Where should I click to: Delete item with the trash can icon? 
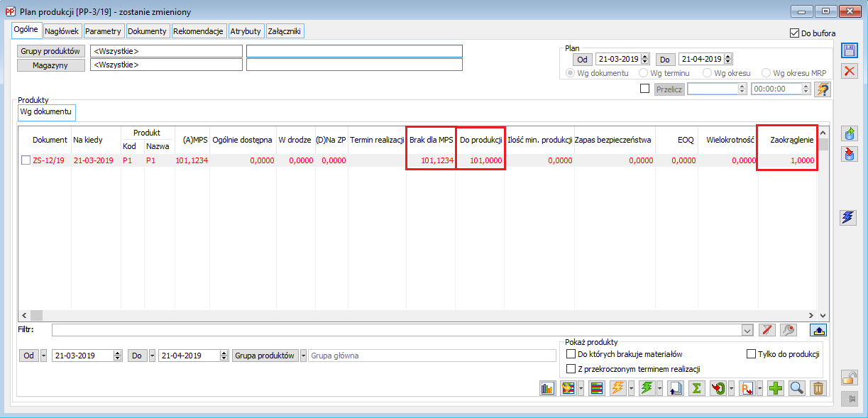(x=818, y=388)
